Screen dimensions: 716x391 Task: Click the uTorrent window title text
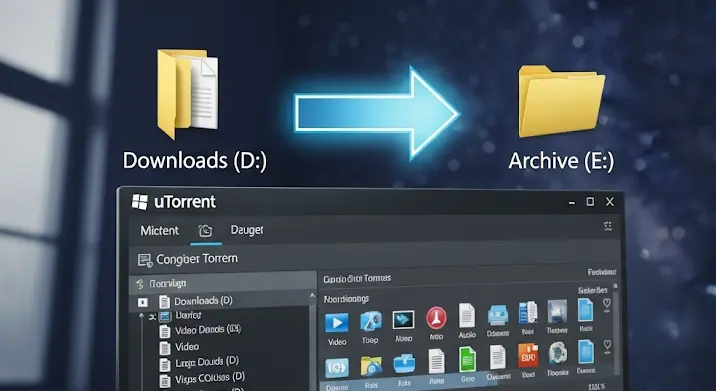click(x=185, y=201)
